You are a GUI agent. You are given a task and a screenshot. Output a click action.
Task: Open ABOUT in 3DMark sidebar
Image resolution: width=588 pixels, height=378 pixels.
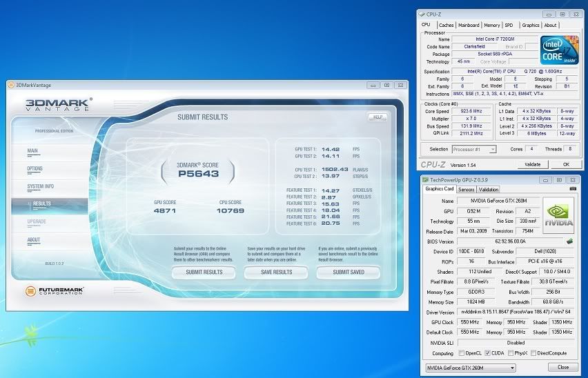pyautogui.click(x=33, y=239)
